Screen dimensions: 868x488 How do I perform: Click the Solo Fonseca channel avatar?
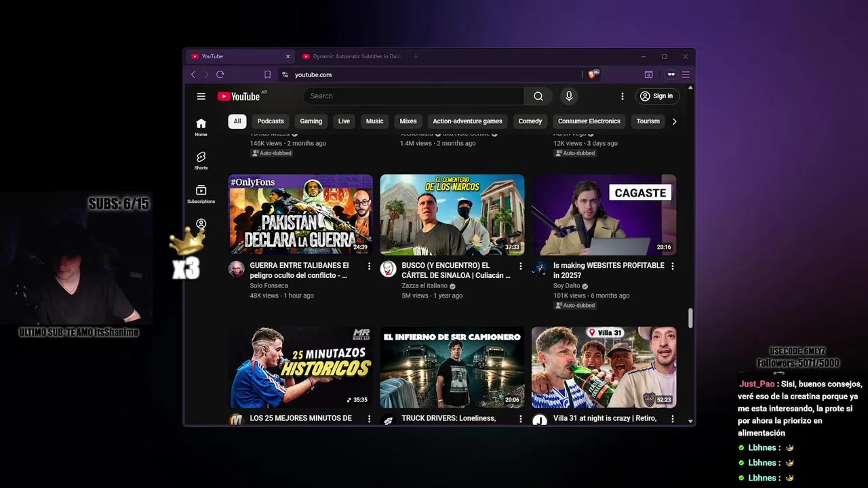click(236, 269)
